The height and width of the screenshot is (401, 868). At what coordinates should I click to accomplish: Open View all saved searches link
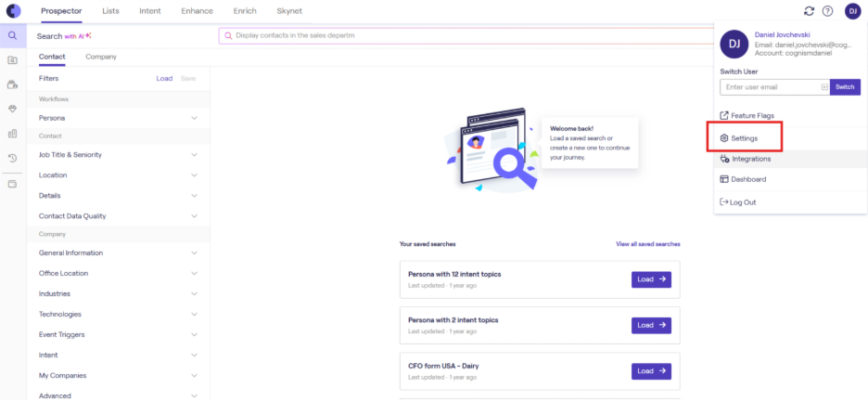point(648,244)
